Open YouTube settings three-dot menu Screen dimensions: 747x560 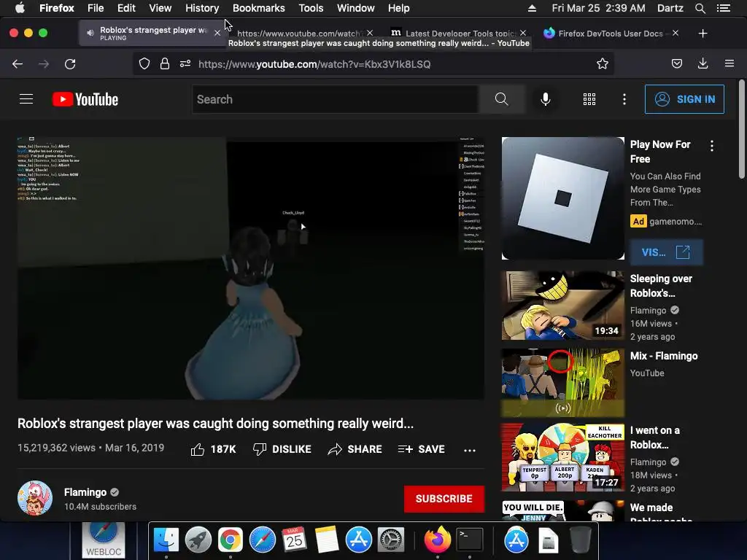tap(624, 99)
